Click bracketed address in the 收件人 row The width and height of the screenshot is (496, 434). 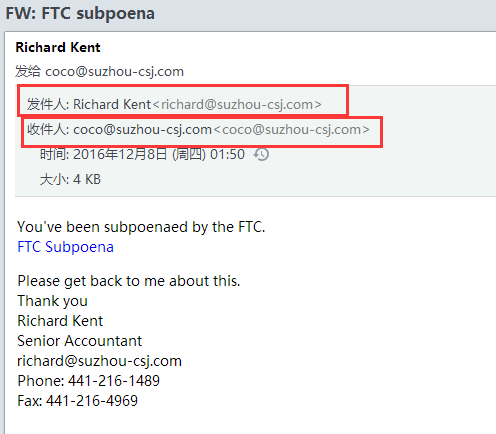[x=292, y=130]
